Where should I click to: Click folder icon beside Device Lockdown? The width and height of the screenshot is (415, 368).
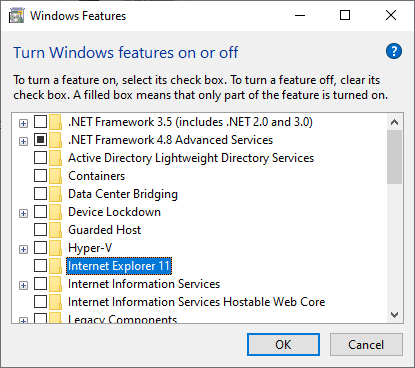click(x=55, y=212)
